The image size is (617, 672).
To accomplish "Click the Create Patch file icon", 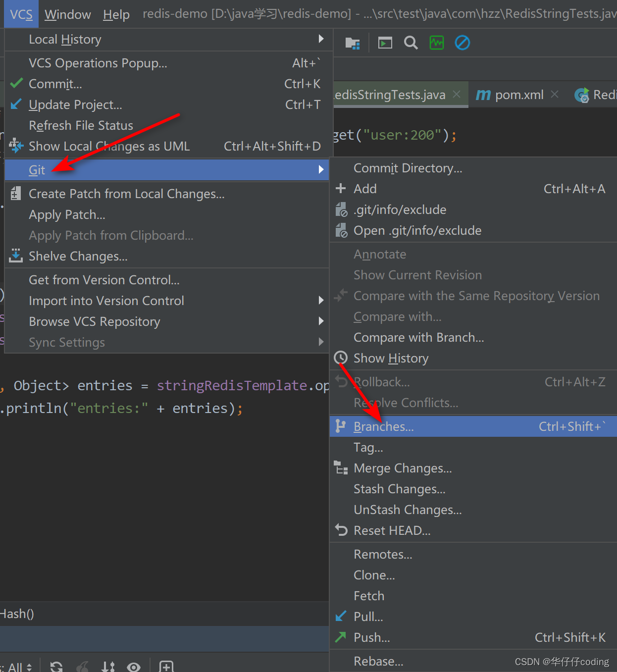I will pyautogui.click(x=16, y=193).
